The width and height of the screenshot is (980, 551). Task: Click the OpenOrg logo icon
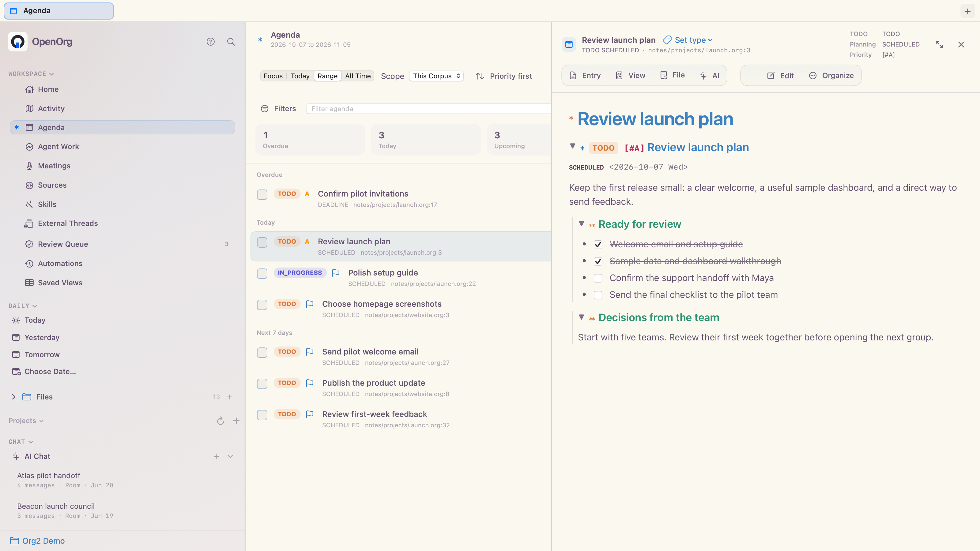[x=17, y=42]
